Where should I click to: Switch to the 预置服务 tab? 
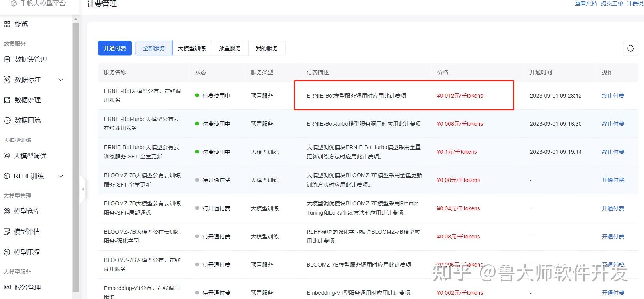click(x=230, y=48)
